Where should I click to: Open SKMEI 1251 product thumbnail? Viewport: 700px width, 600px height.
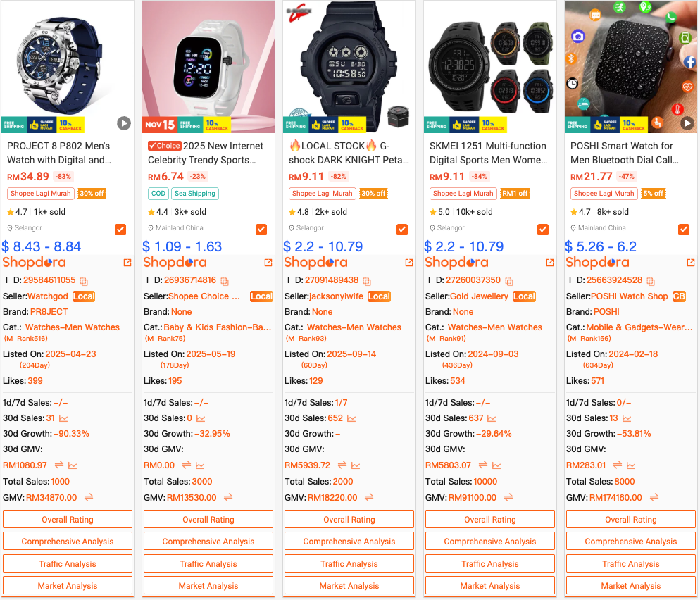(489, 66)
